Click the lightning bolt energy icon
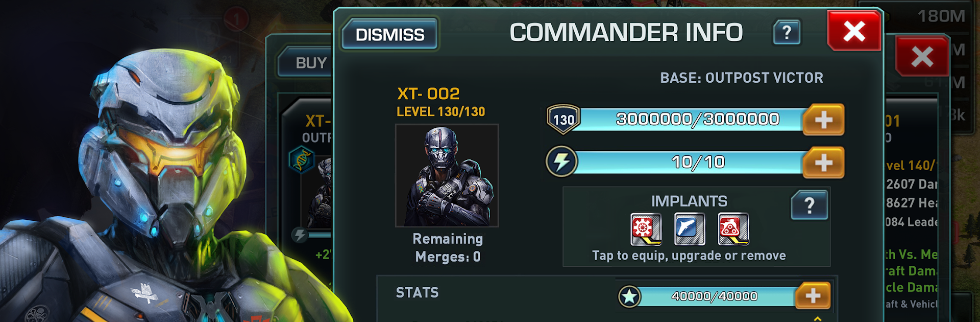The width and height of the screenshot is (980, 322). point(561,162)
